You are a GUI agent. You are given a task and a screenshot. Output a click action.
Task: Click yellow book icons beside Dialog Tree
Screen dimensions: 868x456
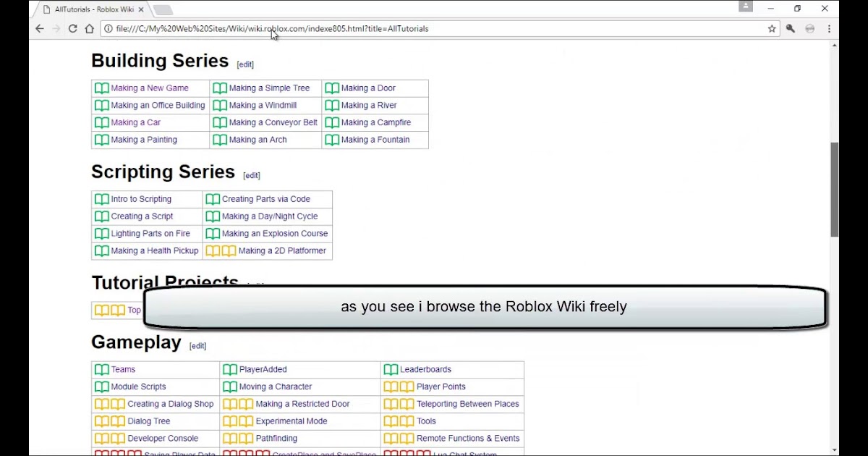[x=109, y=421]
